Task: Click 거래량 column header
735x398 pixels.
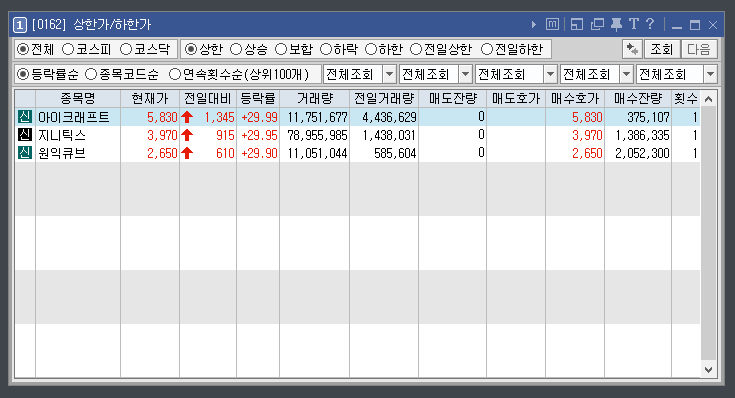Action: coord(315,98)
